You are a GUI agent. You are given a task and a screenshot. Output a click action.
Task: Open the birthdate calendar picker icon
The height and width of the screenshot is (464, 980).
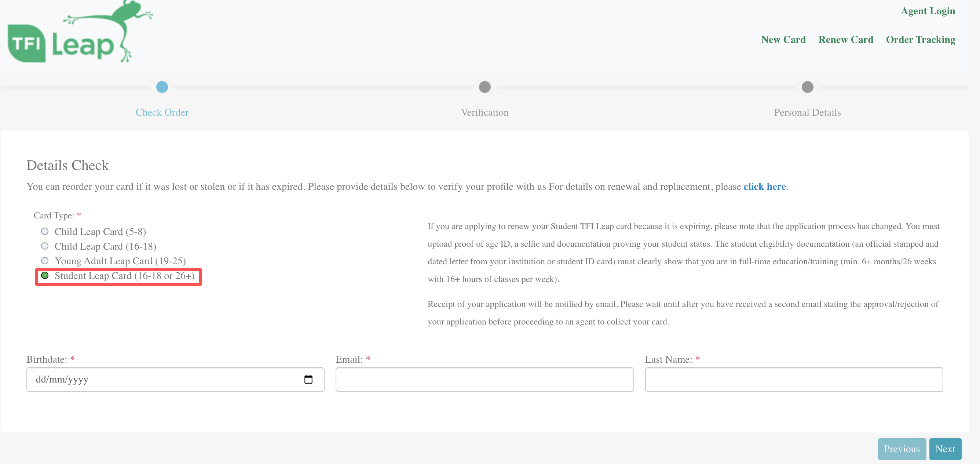(x=308, y=379)
